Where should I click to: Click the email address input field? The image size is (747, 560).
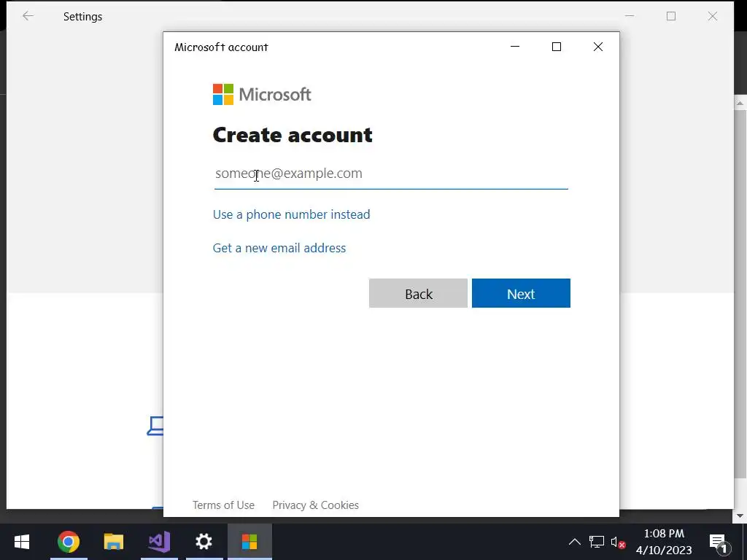point(391,174)
